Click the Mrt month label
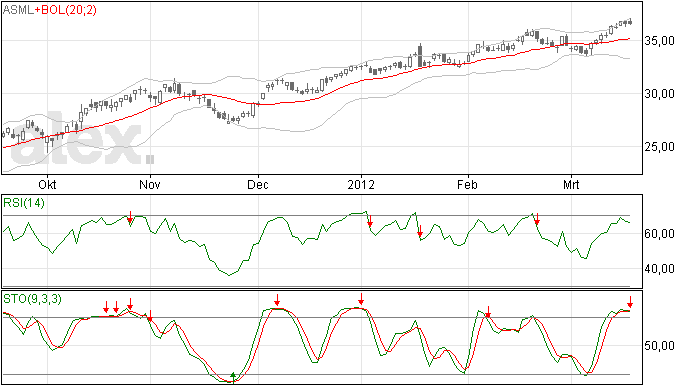Viewport: 690px width, 387px height. coord(571,184)
